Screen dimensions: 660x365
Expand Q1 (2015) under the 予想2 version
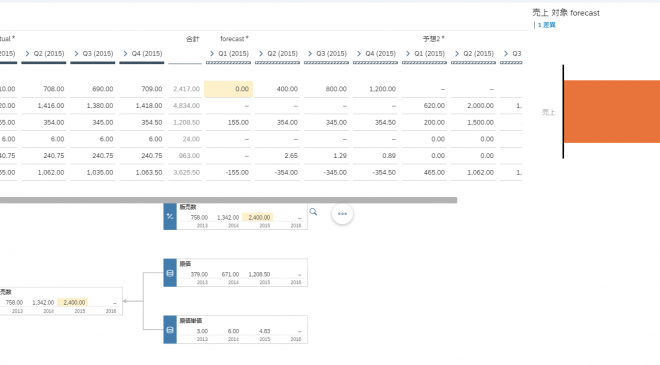click(408, 53)
